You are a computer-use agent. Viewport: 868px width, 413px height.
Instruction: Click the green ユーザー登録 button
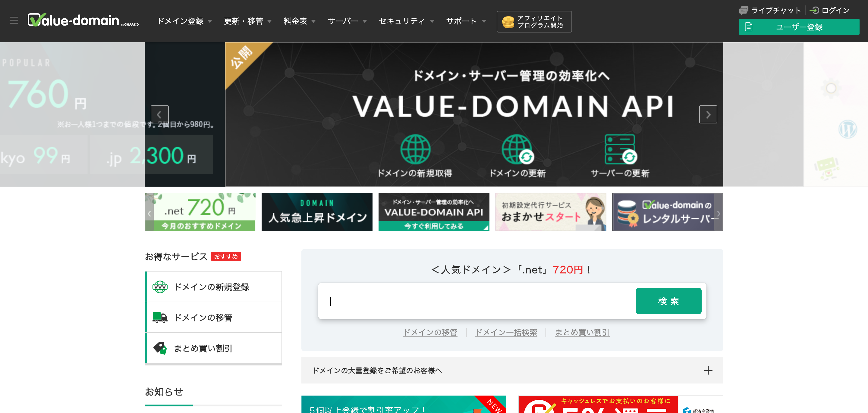point(799,27)
